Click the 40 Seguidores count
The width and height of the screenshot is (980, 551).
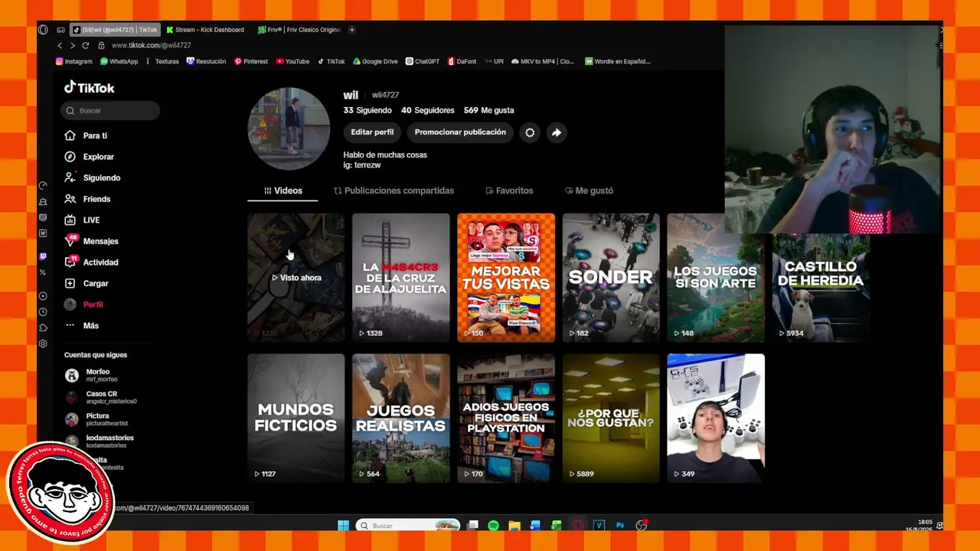point(428,110)
